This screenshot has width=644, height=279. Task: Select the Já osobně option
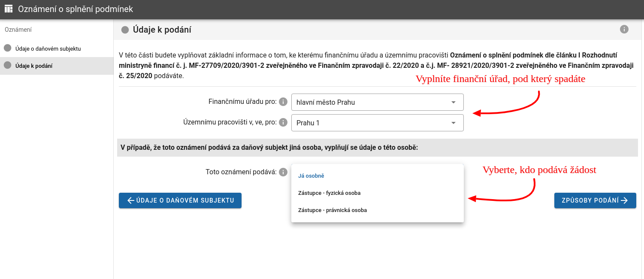[311, 176]
